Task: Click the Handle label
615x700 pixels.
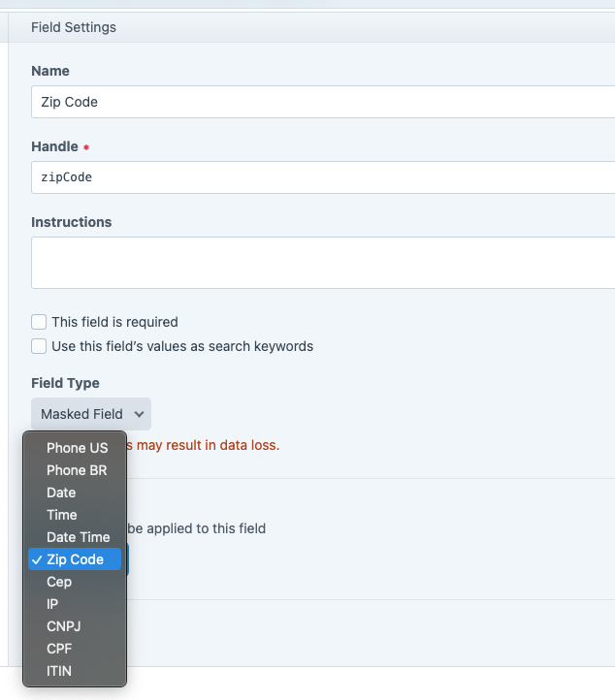Action: 54,146
